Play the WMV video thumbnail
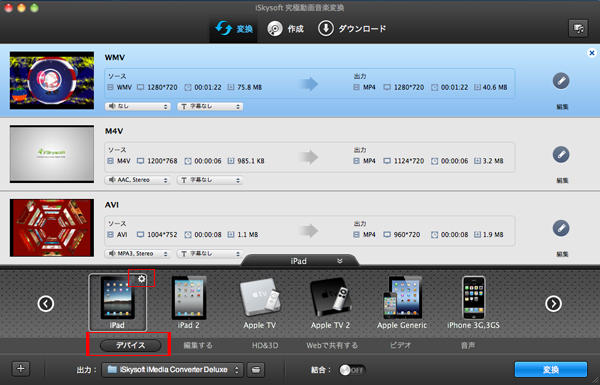600x385 pixels. click(x=52, y=80)
